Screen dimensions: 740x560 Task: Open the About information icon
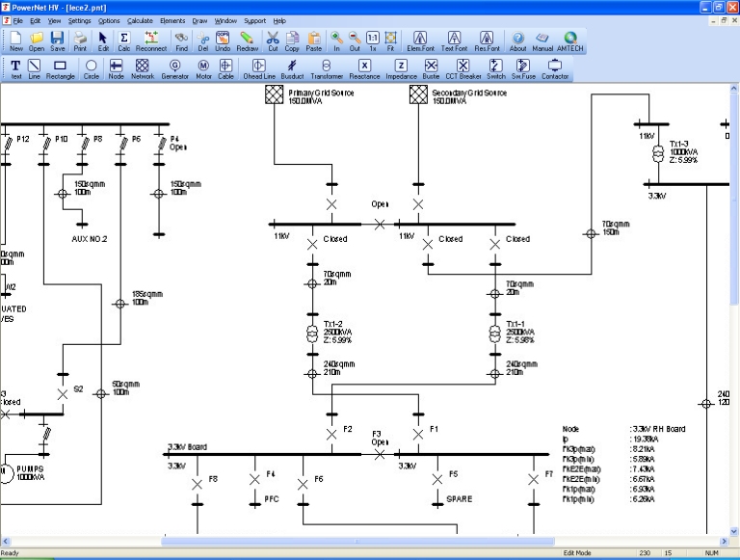pos(517,41)
